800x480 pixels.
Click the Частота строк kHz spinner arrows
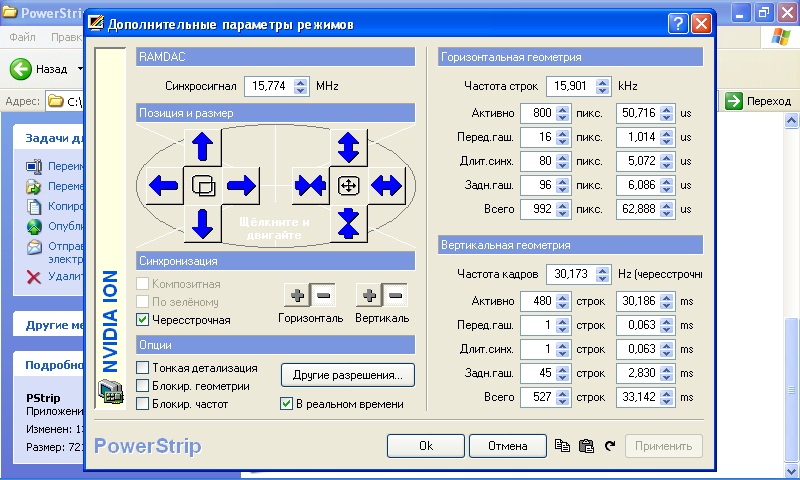coord(603,87)
